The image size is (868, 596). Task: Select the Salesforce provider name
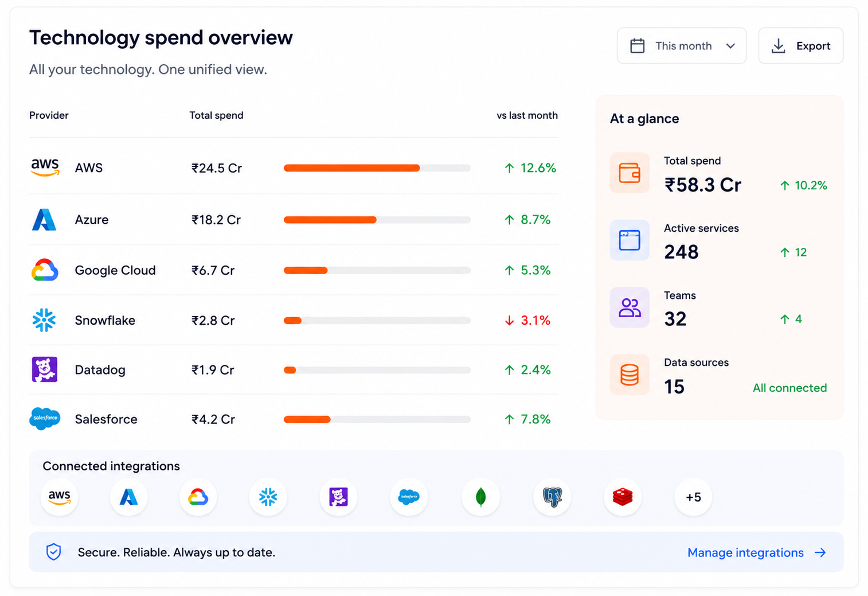(106, 419)
